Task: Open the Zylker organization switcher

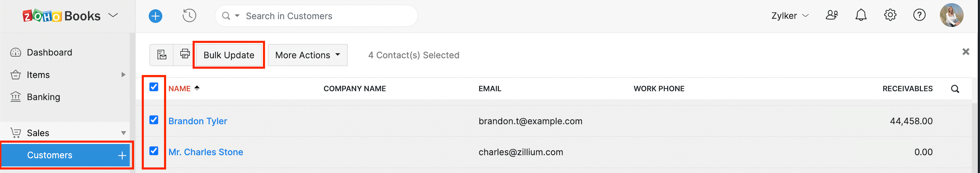Action: pyautogui.click(x=790, y=16)
